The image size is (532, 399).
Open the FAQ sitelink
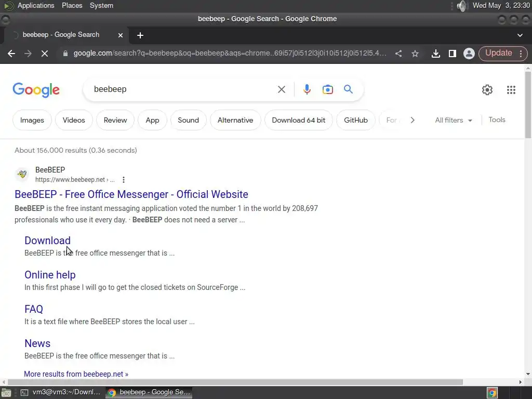[34, 309]
